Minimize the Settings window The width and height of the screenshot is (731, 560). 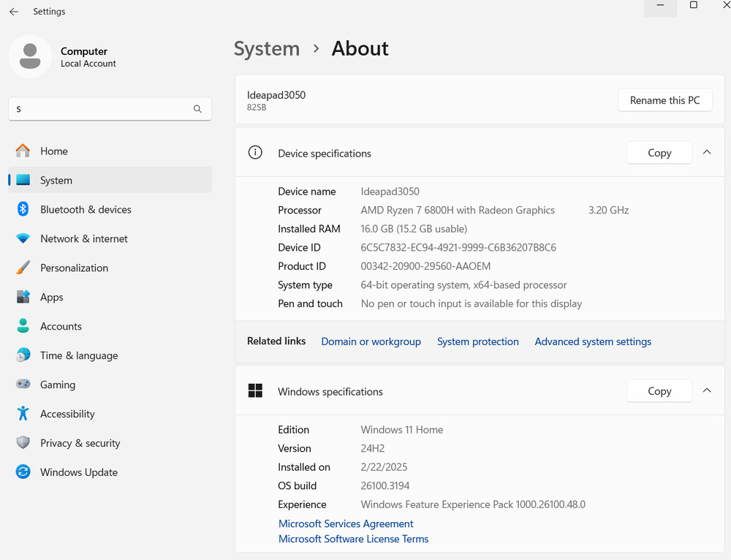660,6
